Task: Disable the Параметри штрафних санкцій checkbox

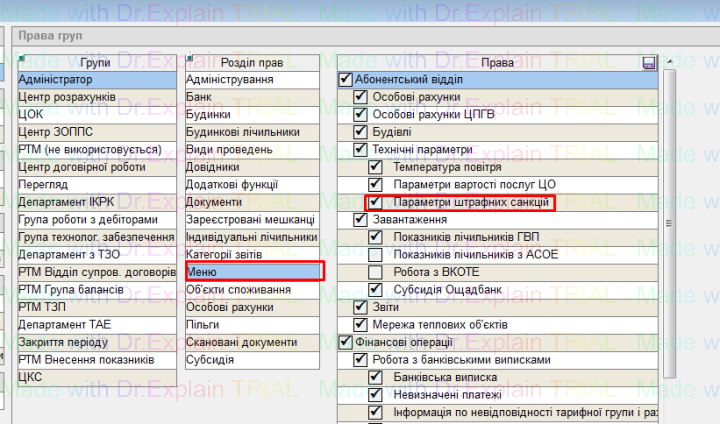Action: (375, 203)
